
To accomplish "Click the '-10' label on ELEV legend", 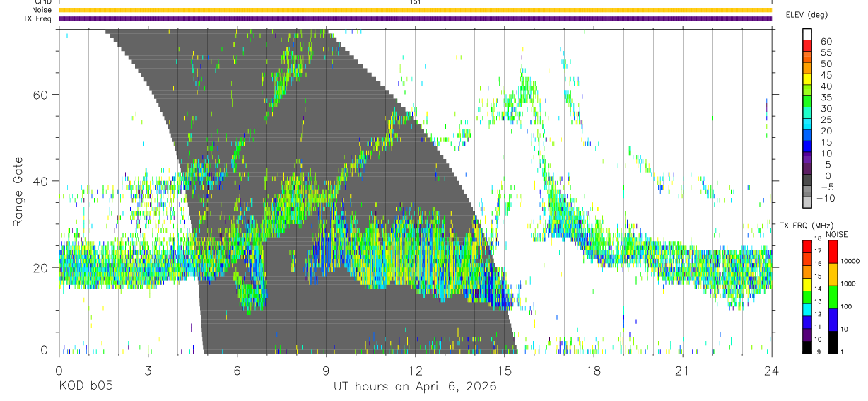I will click(x=825, y=199).
